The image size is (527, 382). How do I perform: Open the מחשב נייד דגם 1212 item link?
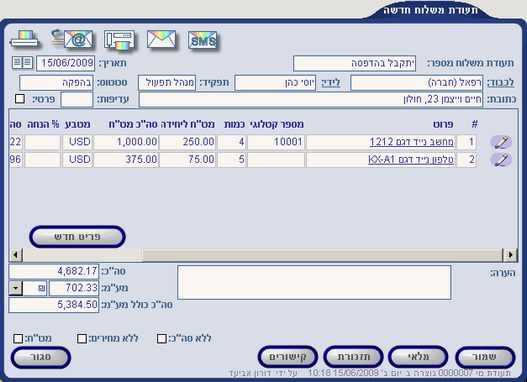coord(412,142)
